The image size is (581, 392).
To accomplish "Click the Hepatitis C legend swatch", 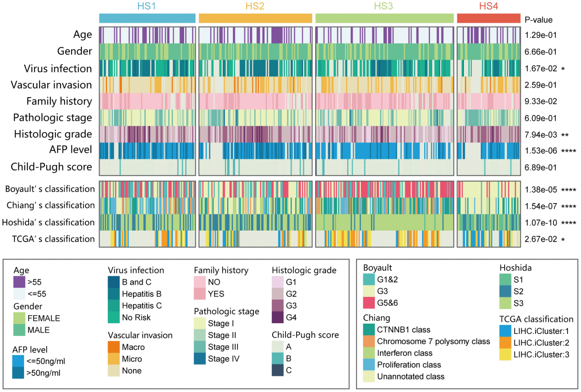I will coord(114,306).
